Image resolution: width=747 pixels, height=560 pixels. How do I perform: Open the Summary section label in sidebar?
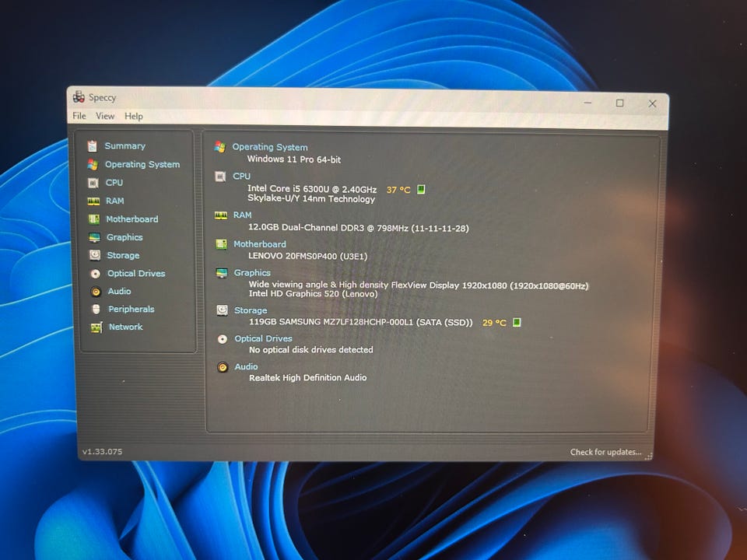pos(124,145)
